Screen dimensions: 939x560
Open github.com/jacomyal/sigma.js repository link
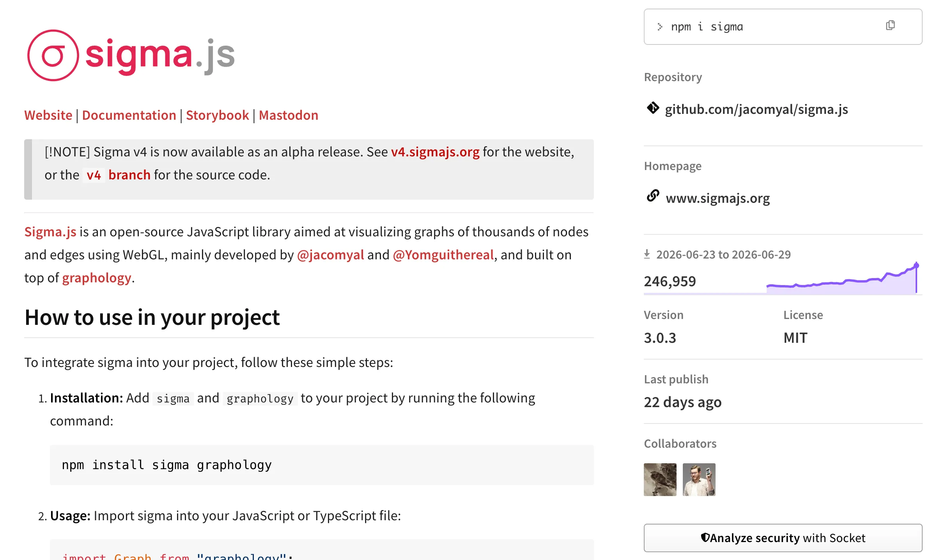click(757, 110)
